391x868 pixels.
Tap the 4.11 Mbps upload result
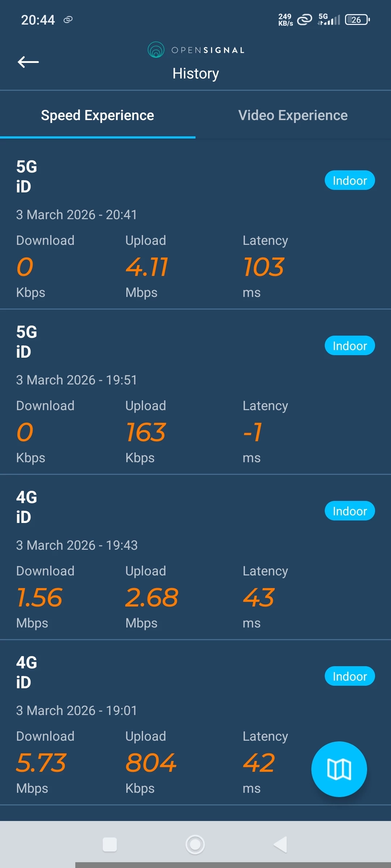[x=147, y=267]
